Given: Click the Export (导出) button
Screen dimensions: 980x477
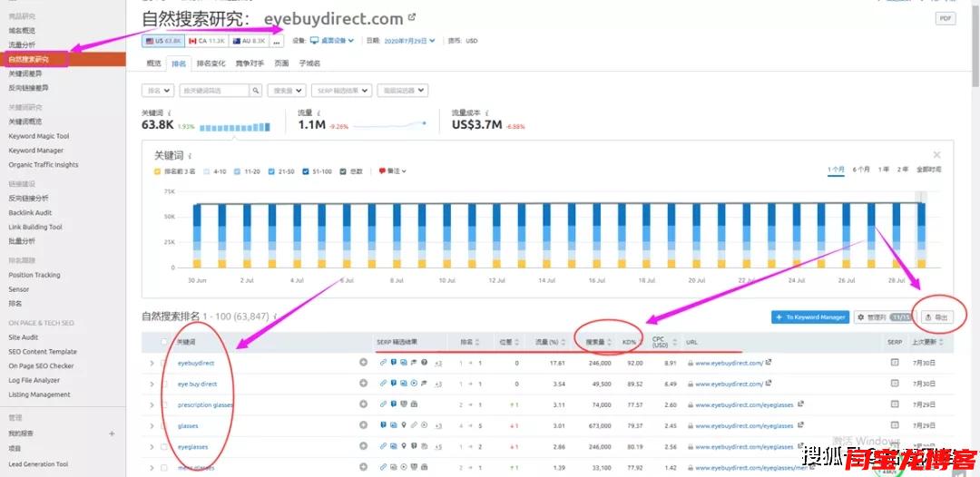Looking at the screenshot, I should click(936, 317).
